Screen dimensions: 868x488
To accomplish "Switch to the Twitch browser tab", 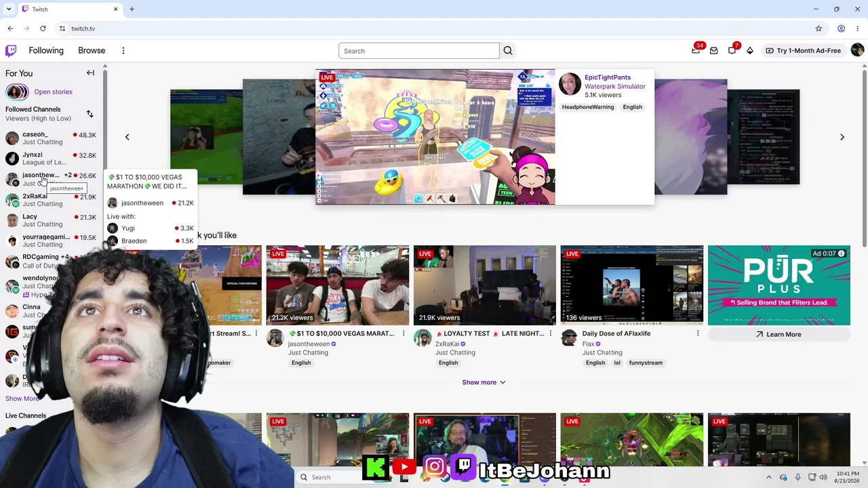I will [71, 9].
